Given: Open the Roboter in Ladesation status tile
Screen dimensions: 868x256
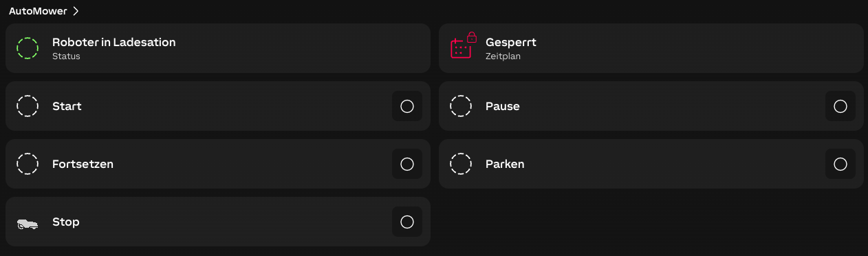Looking at the screenshot, I should [218, 48].
